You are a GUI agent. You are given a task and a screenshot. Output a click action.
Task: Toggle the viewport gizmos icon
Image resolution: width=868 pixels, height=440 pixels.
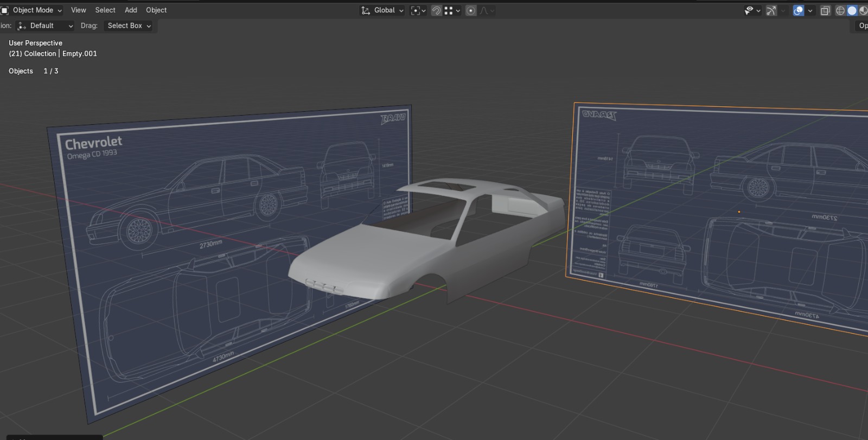tap(771, 10)
